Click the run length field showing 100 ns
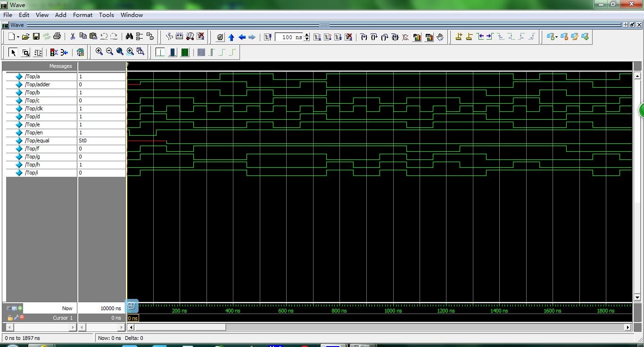Viewport: 644px width, 347px height. [289, 37]
